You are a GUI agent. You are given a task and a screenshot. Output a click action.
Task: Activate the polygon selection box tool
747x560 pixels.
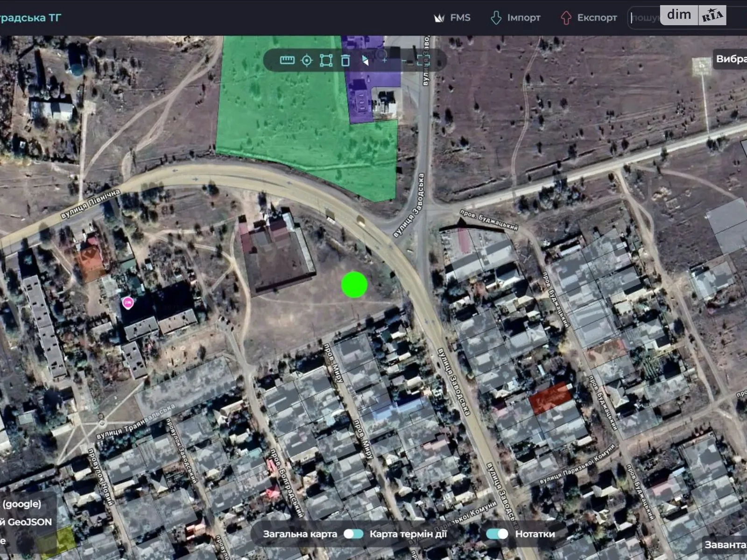[326, 61]
